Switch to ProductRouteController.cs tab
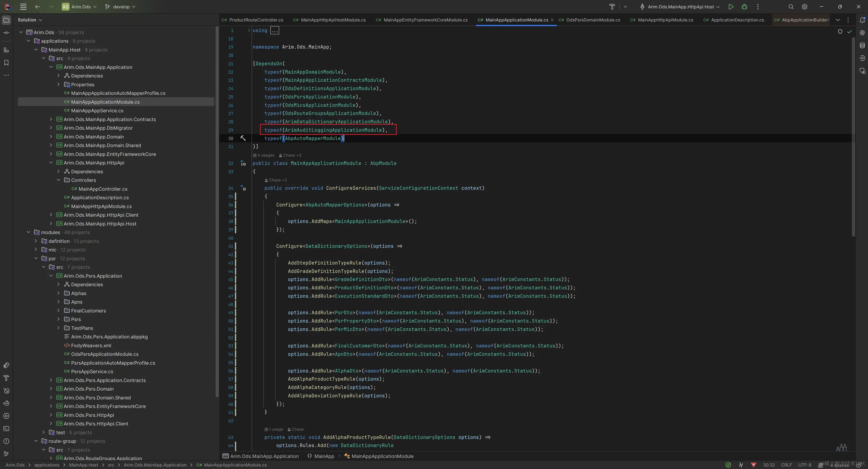The image size is (868, 469). (256, 20)
